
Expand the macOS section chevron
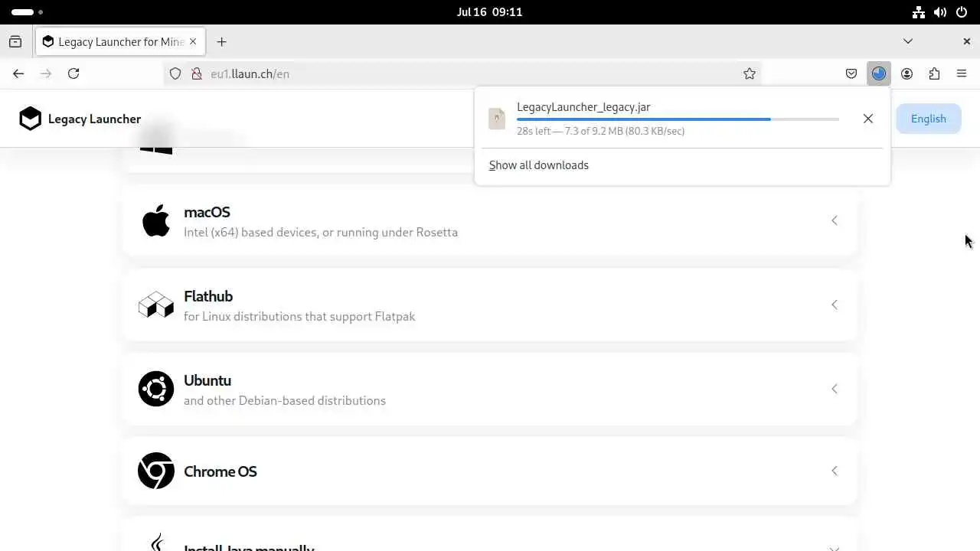835,220
